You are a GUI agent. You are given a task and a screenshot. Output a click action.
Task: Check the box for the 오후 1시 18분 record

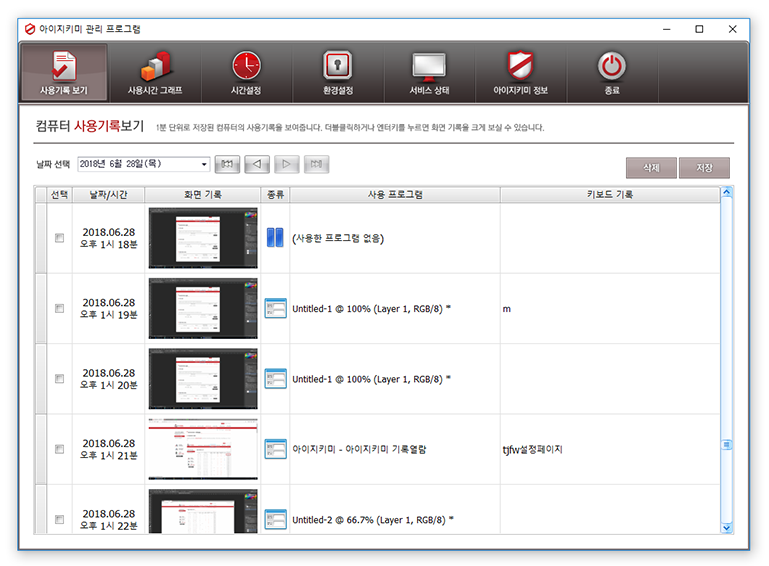click(x=59, y=238)
